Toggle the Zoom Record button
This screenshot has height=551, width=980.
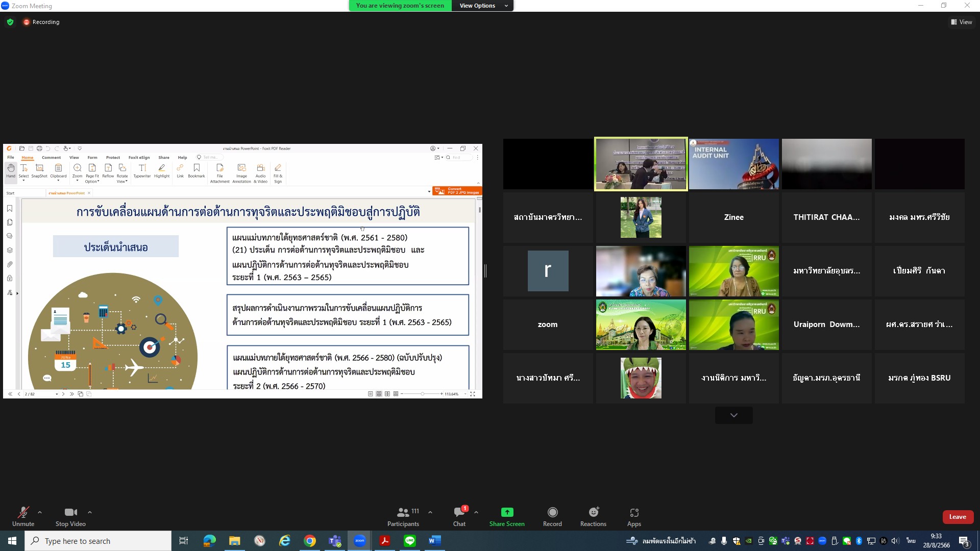[552, 516]
